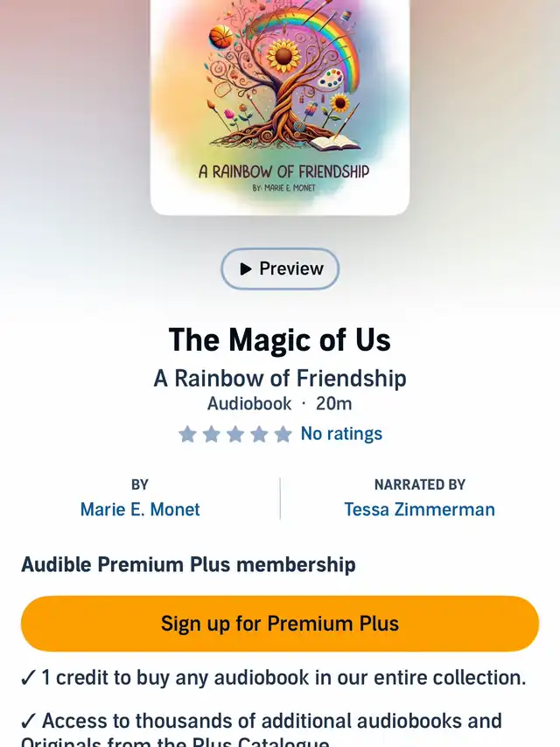Select the fourth rating star
560x747 pixels.
pyautogui.click(x=259, y=434)
